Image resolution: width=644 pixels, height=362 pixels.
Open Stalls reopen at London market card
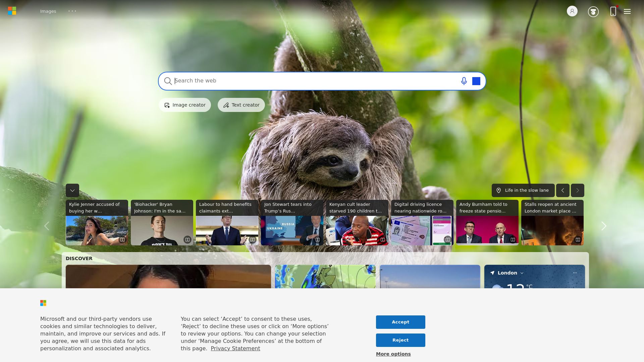[552, 223]
